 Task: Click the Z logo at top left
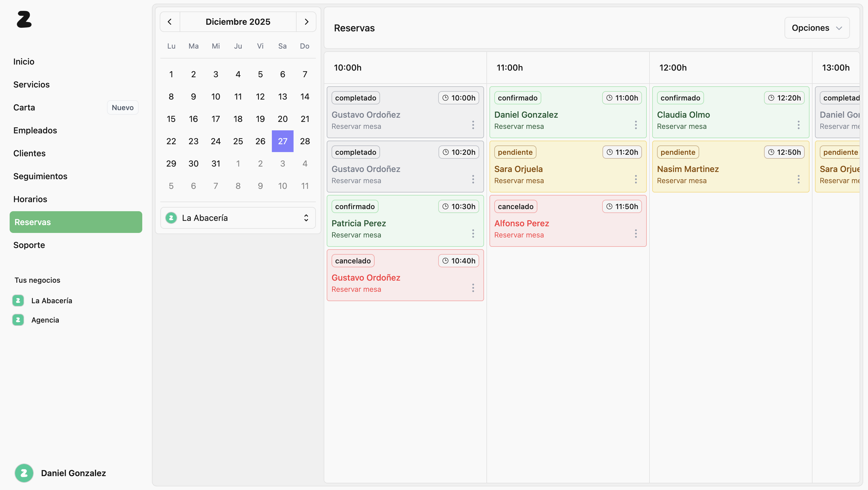pos(24,20)
